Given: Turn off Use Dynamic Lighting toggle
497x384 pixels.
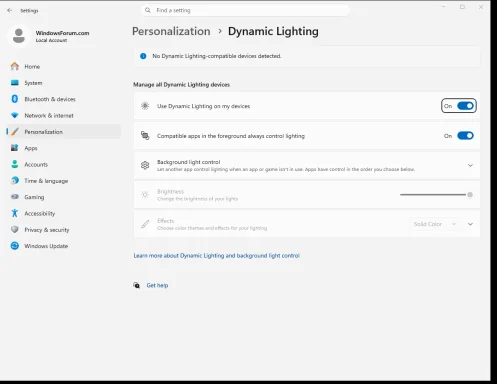Looking at the screenshot, I should [x=465, y=106].
